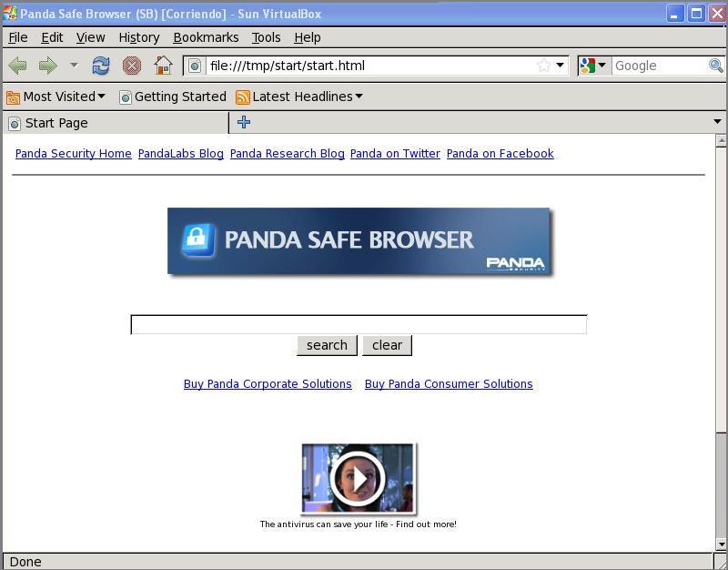Screen dimensions: 728x570
Task: Open the Tools menu
Action: (x=266, y=37)
